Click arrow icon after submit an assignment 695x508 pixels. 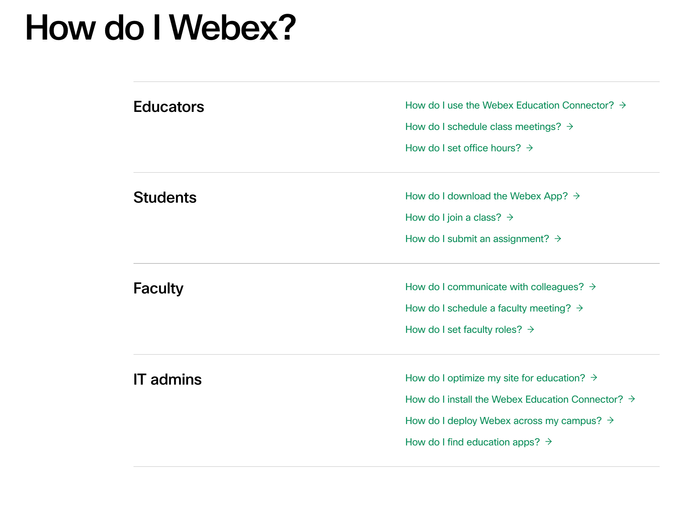click(558, 239)
